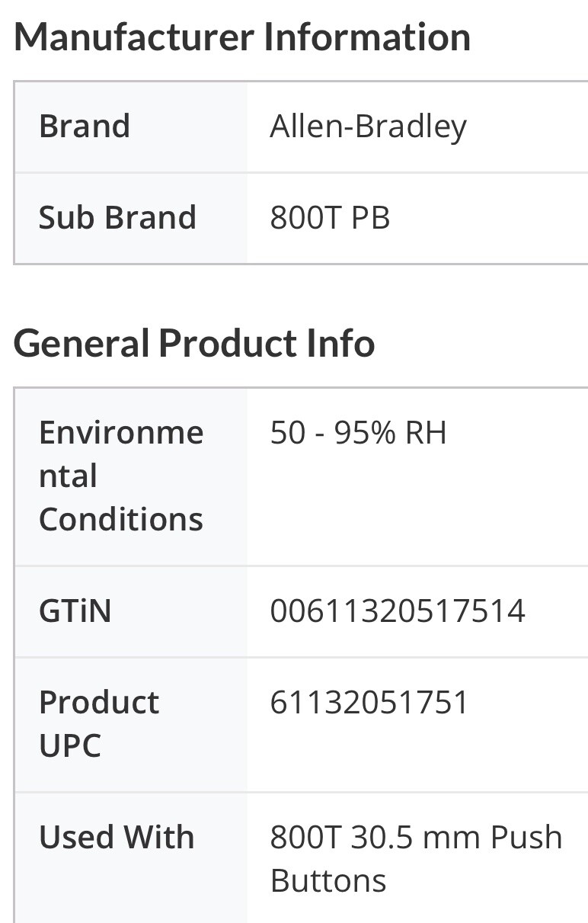Click the RH unit after 50 - 95%
Screen dimensions: 588x923
(x=426, y=433)
